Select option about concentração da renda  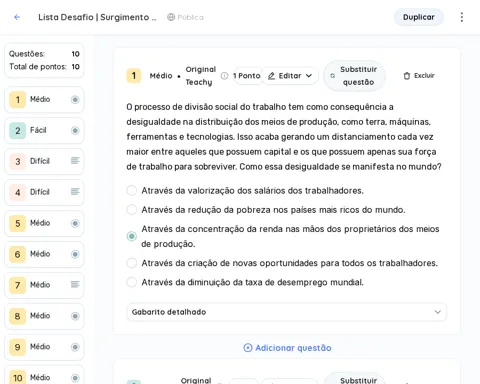coord(132,236)
